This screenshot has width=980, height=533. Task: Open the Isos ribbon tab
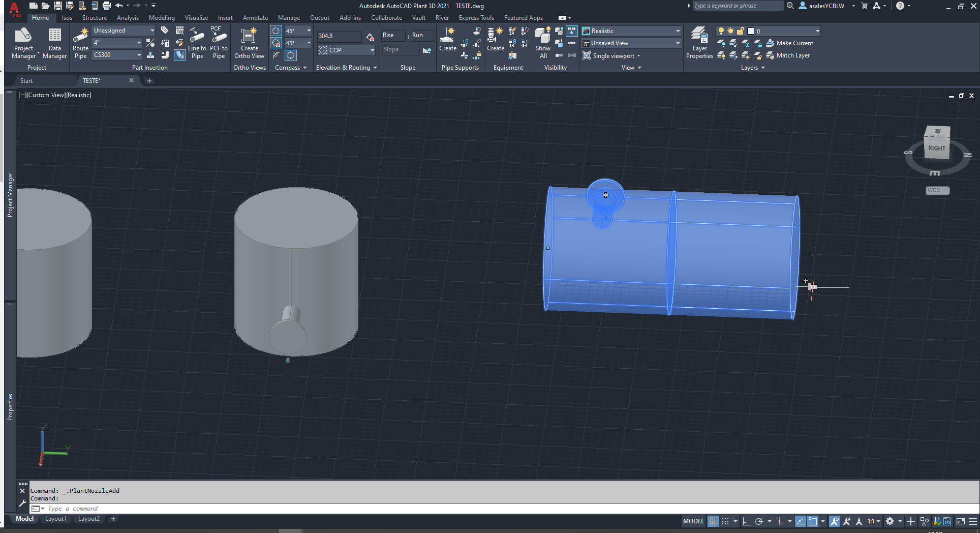pos(67,18)
